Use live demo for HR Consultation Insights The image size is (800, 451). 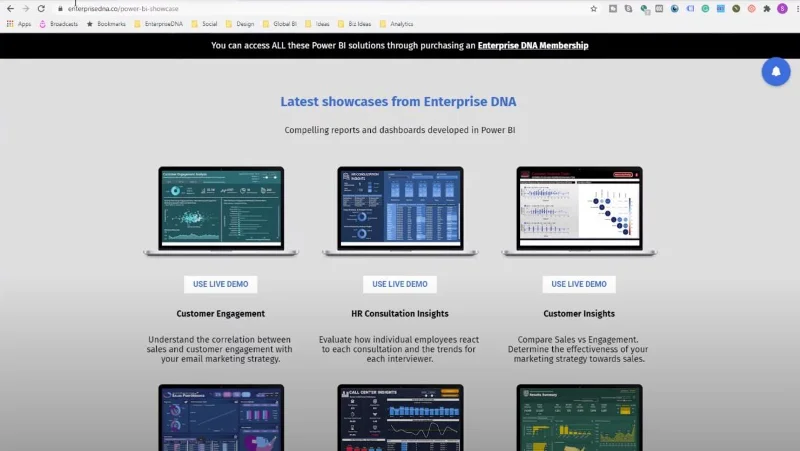pyautogui.click(x=399, y=284)
